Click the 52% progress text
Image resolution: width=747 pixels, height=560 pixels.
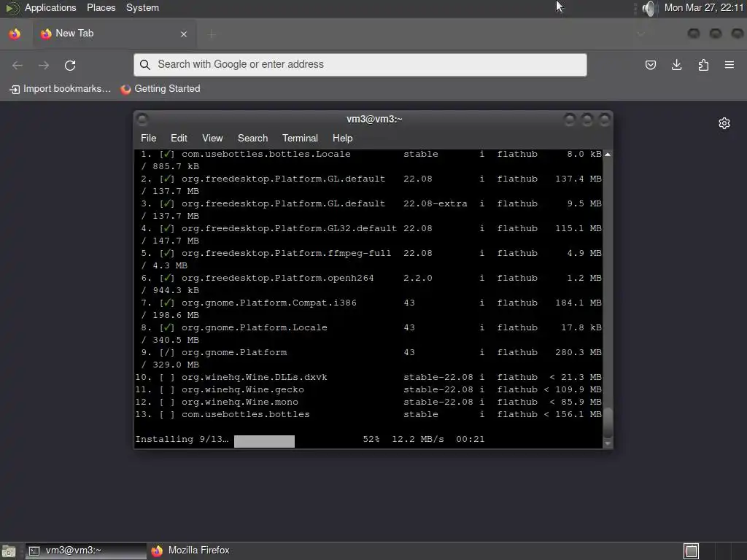[371, 439]
